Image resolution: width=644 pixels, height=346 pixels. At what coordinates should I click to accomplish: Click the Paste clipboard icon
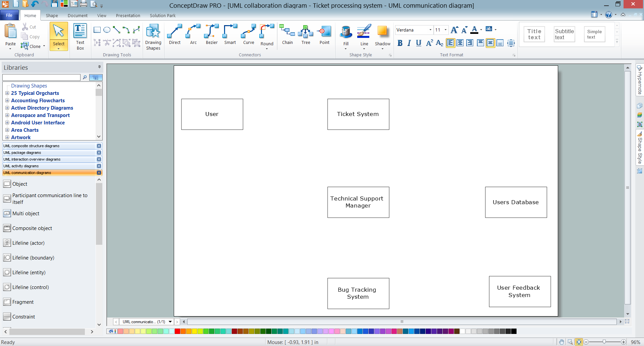(x=10, y=31)
